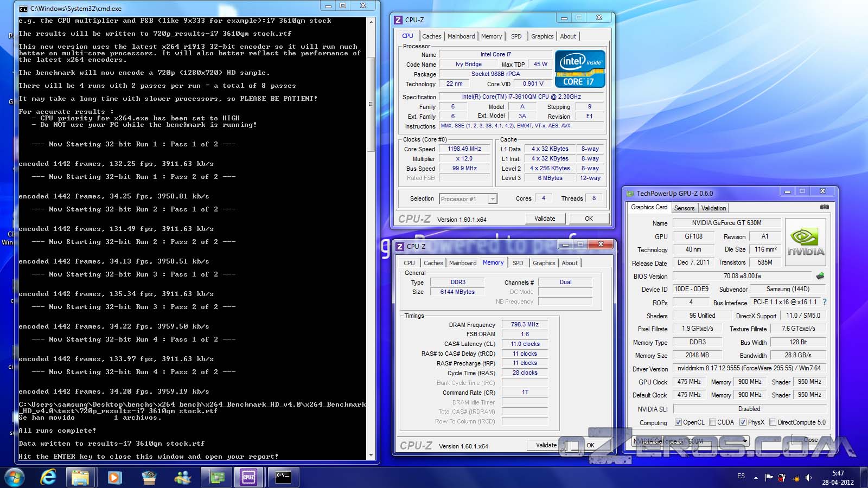This screenshot has height=488, width=868.
Task: Click Validate in lower CPU-Z window
Action: point(546,445)
